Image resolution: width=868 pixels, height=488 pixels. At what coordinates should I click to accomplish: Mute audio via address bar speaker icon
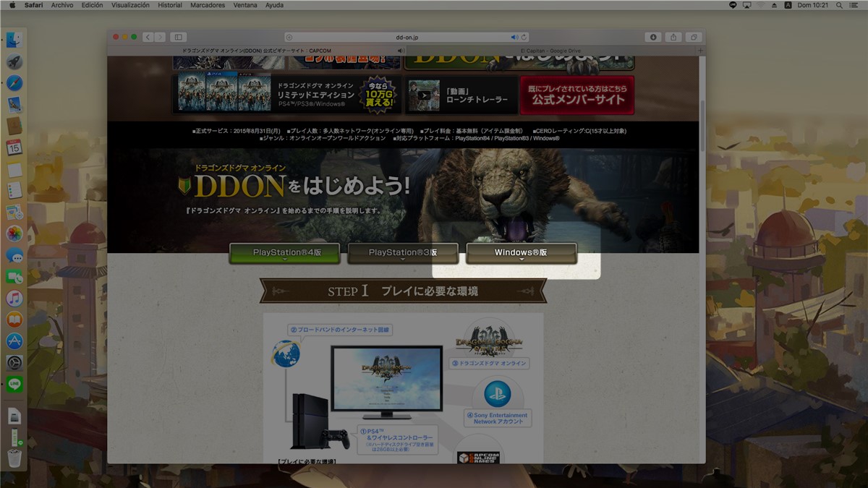514,37
